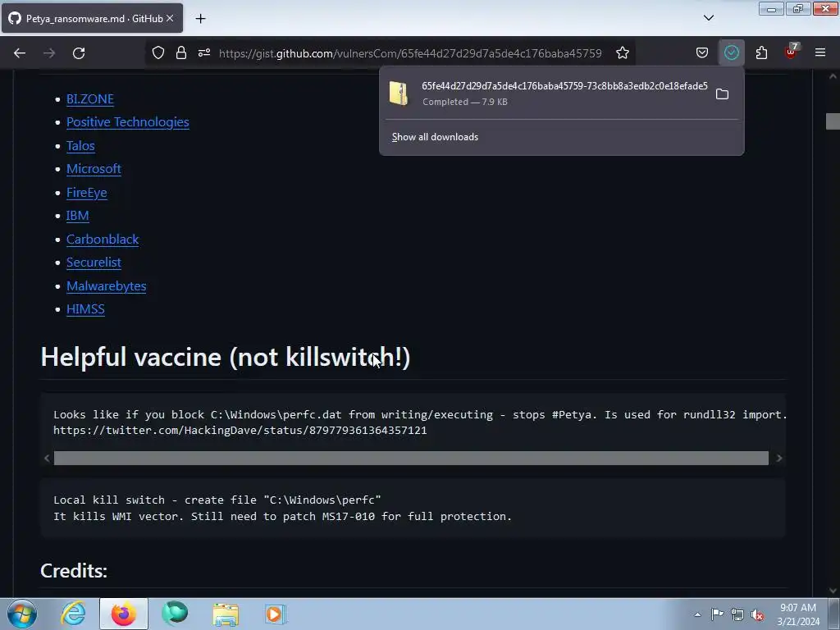Save page to Pocket
The height and width of the screenshot is (630, 840).
coord(702,53)
